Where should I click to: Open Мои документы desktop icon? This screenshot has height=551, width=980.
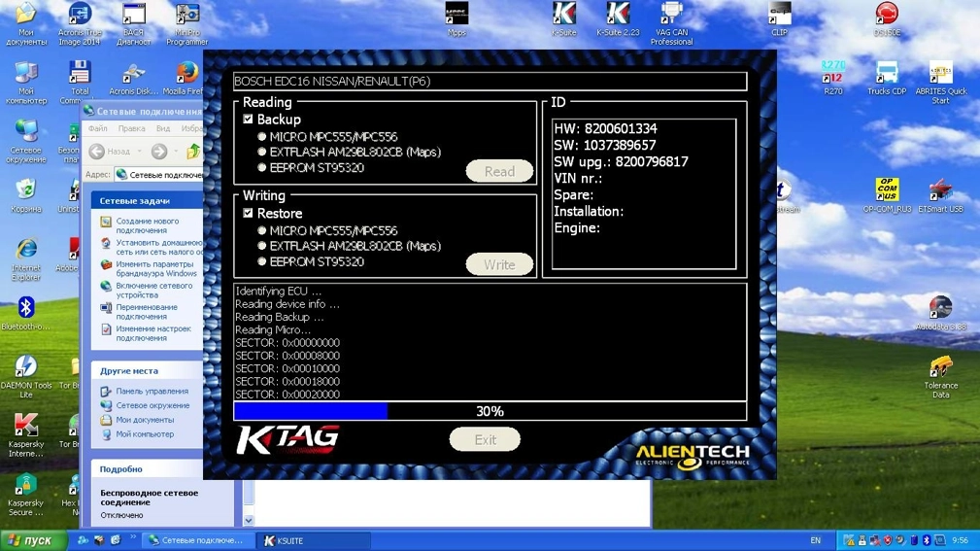tap(25, 23)
